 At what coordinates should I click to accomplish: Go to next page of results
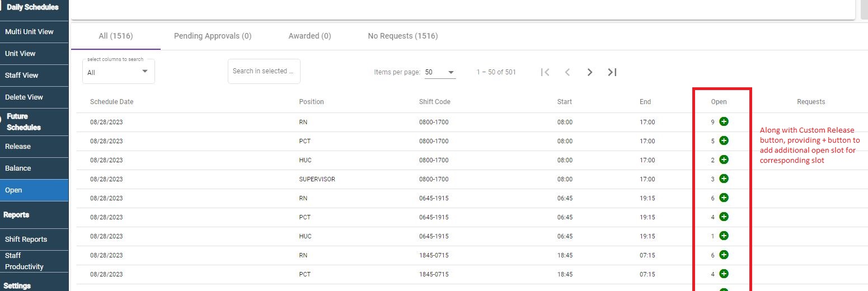pyautogui.click(x=590, y=72)
